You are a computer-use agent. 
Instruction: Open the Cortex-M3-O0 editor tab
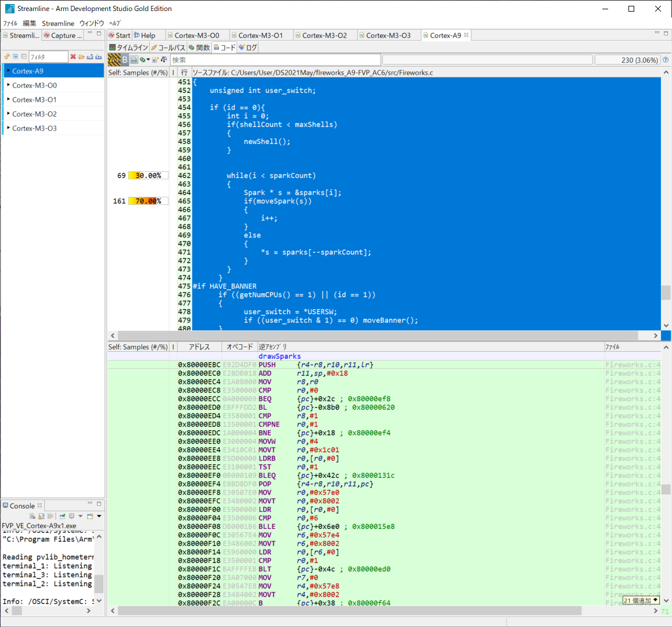[x=197, y=35]
